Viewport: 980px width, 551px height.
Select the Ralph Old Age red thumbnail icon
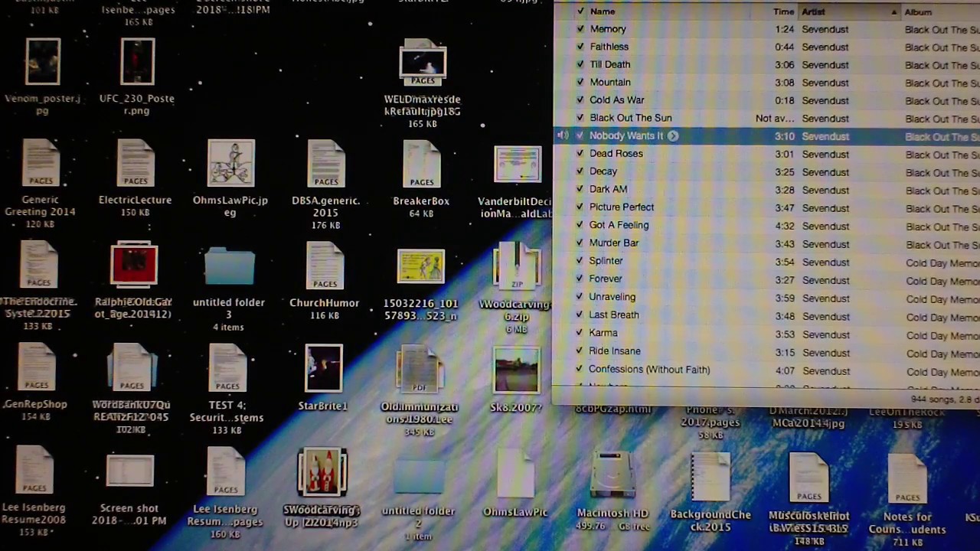click(134, 266)
